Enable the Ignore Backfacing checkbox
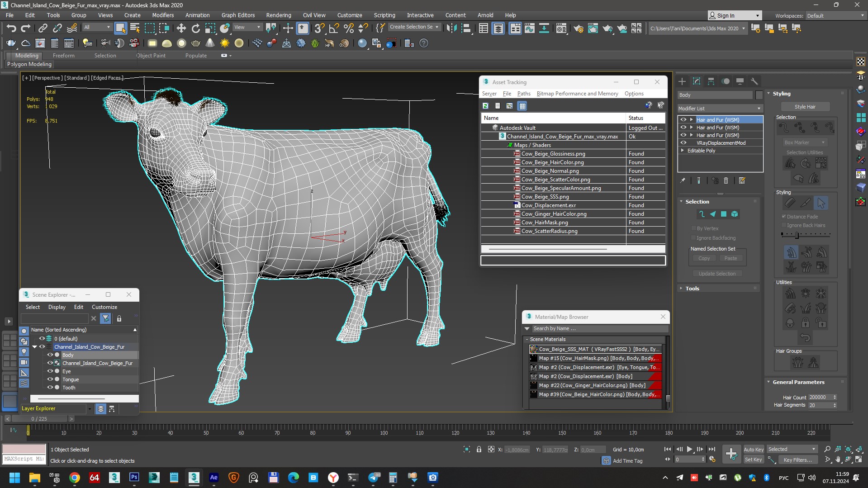This screenshot has width=868, height=488. 693,238
